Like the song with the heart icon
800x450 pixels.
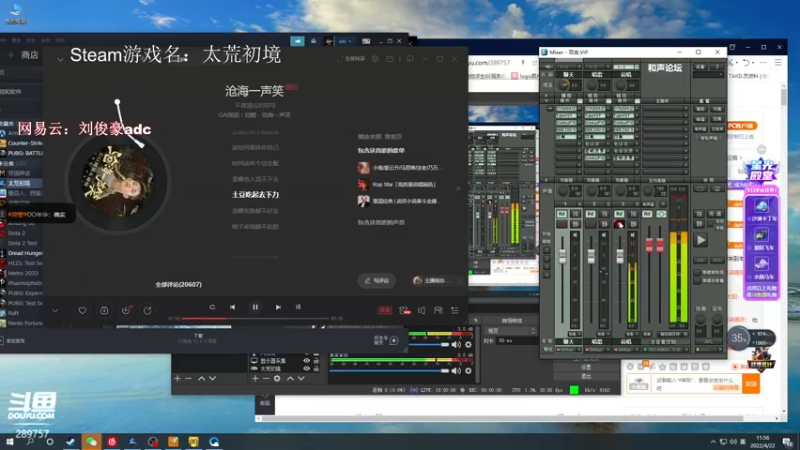tap(82, 310)
